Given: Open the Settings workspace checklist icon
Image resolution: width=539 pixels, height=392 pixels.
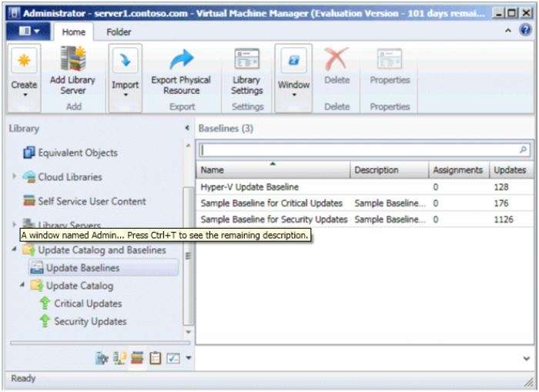Looking at the screenshot, I should tap(173, 359).
